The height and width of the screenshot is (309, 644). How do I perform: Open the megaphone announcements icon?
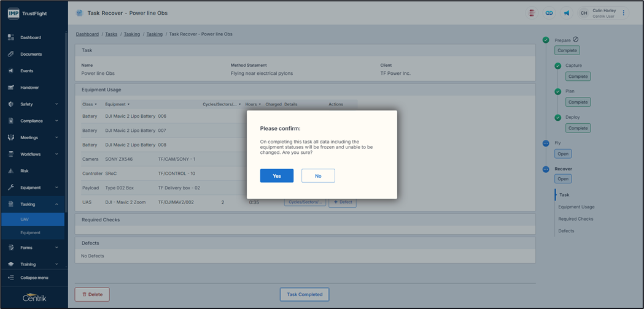tap(567, 13)
